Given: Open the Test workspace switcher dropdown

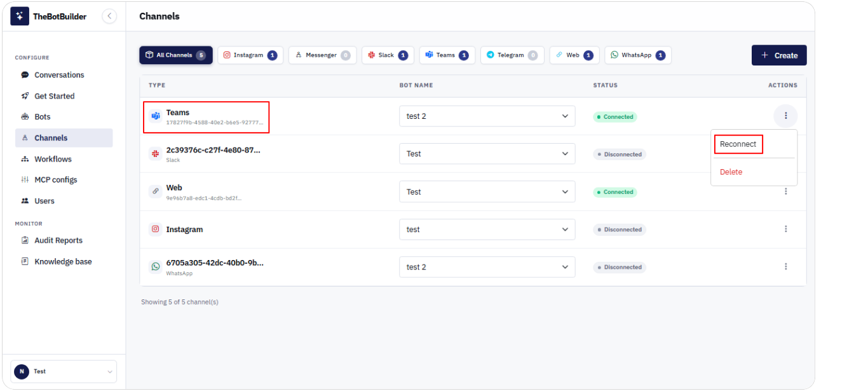Looking at the screenshot, I should click(64, 372).
